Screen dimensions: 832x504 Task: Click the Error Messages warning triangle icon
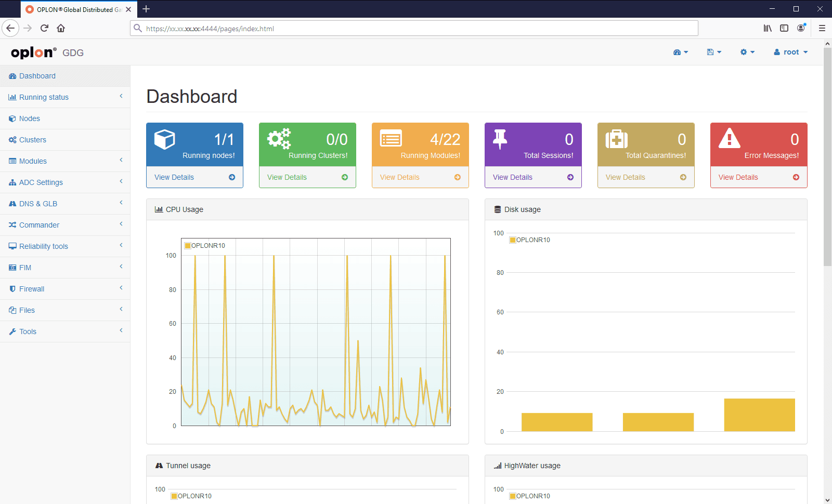point(730,138)
